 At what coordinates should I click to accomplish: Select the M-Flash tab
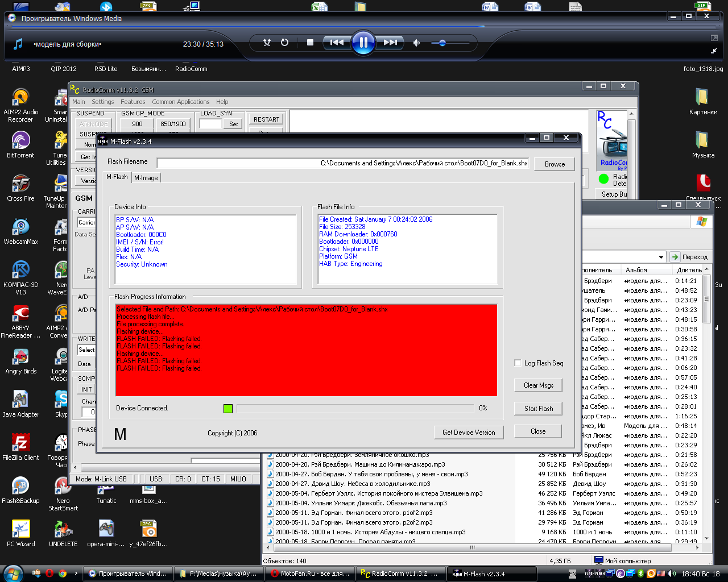point(117,177)
